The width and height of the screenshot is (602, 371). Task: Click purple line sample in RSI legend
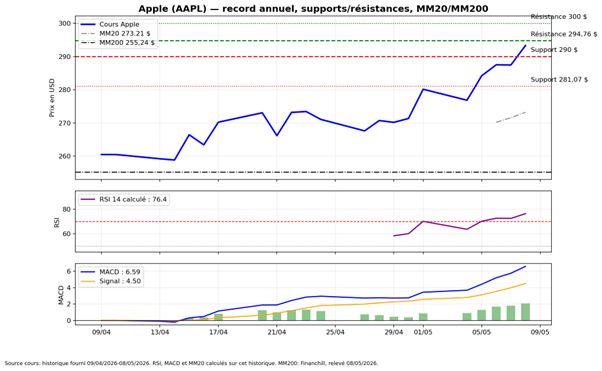88,199
